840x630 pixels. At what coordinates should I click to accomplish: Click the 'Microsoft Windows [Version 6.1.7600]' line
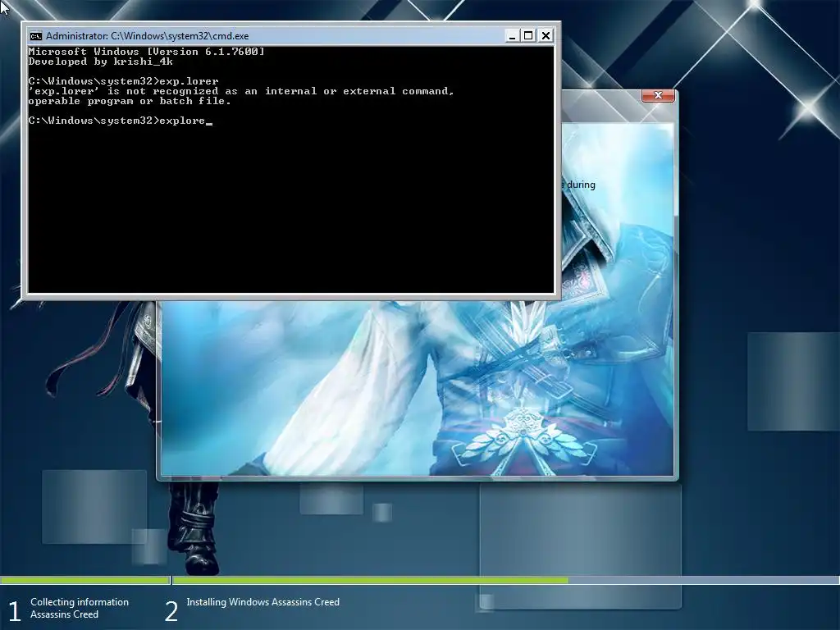point(146,52)
